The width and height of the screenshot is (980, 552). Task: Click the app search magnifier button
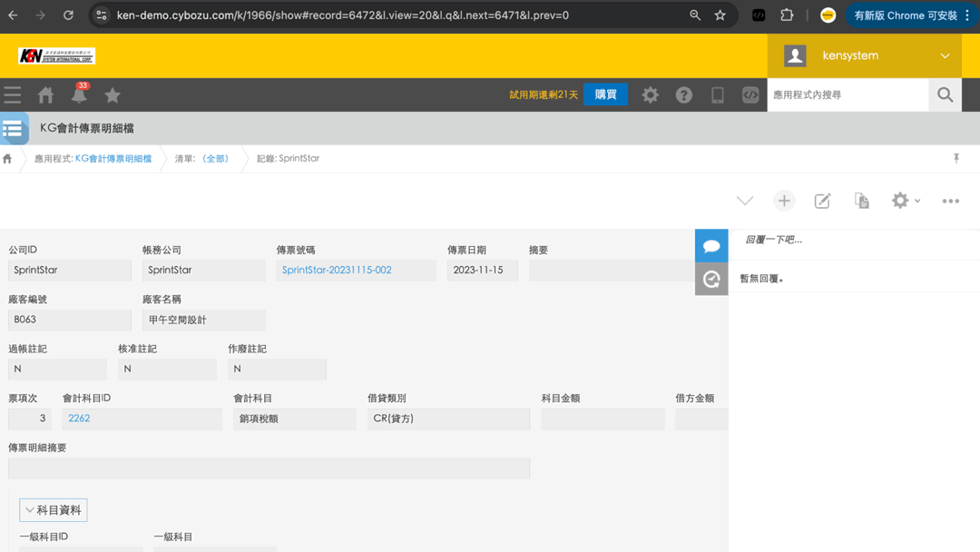pos(945,95)
